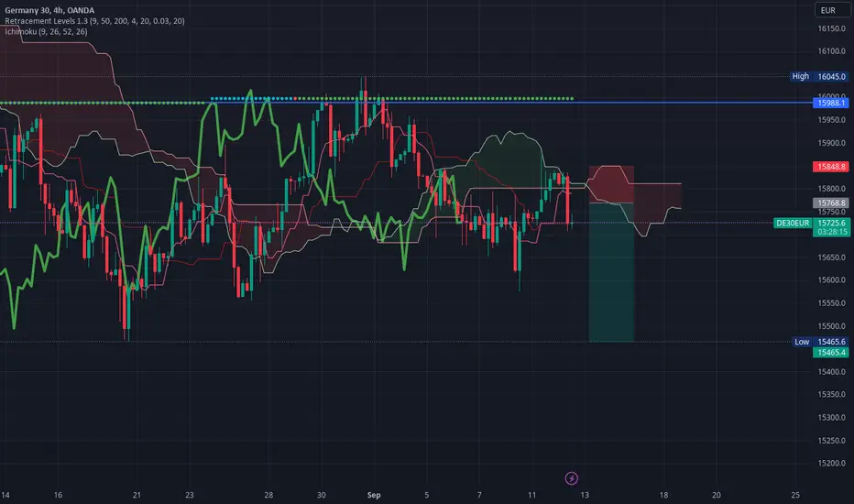
Task: Select the Ichimoku (9, 26, 52, 26) legend
Action: 46,31
